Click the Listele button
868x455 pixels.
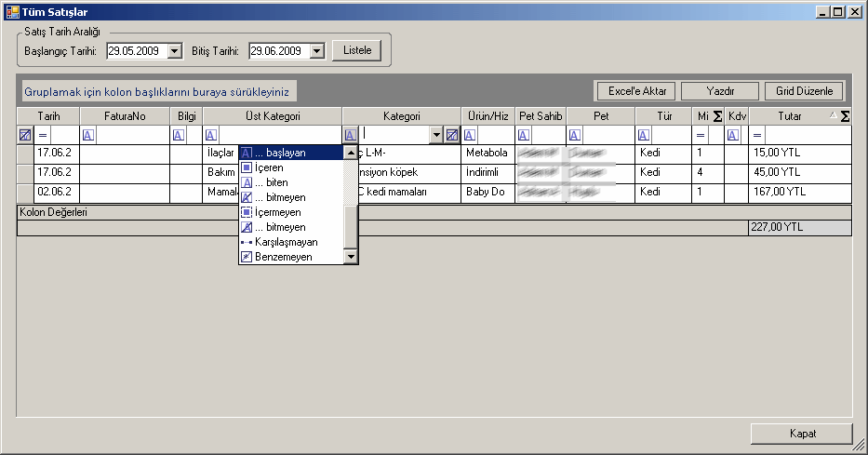357,50
